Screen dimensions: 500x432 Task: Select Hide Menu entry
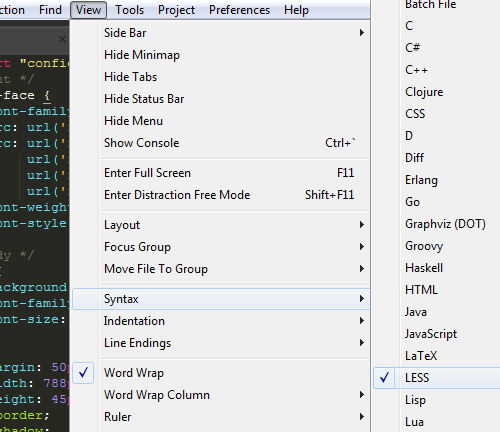(x=221, y=121)
